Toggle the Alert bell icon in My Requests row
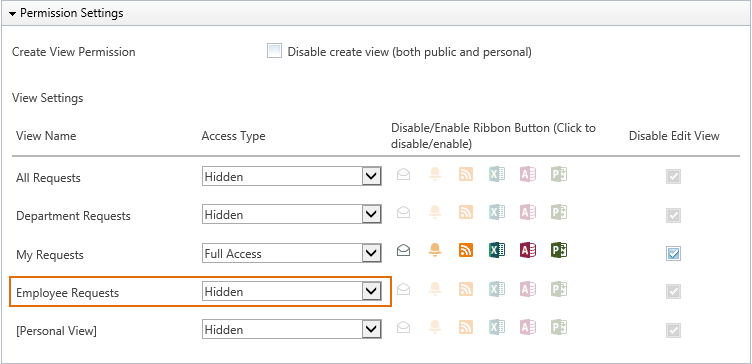The image size is (752, 364). click(x=435, y=250)
